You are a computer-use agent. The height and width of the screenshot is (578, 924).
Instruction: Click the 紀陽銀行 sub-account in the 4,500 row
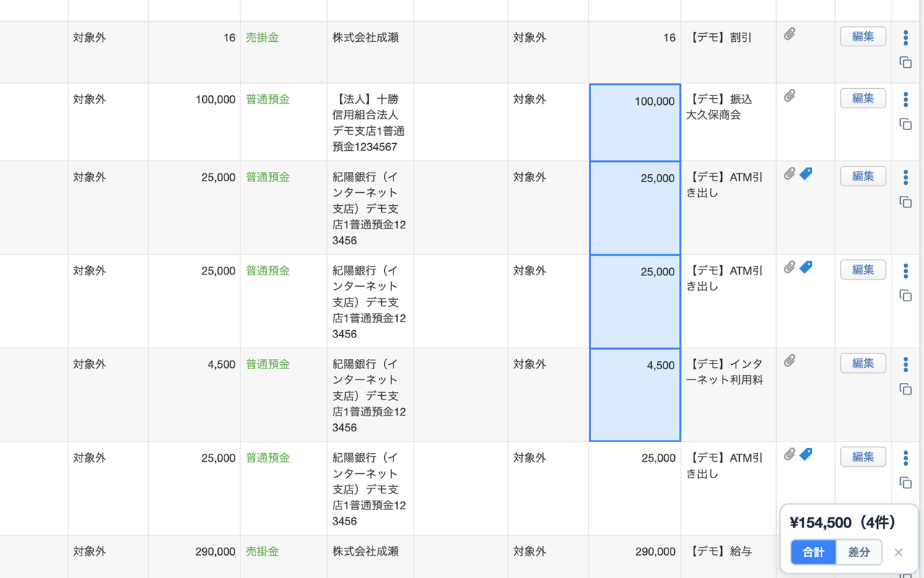370,396
